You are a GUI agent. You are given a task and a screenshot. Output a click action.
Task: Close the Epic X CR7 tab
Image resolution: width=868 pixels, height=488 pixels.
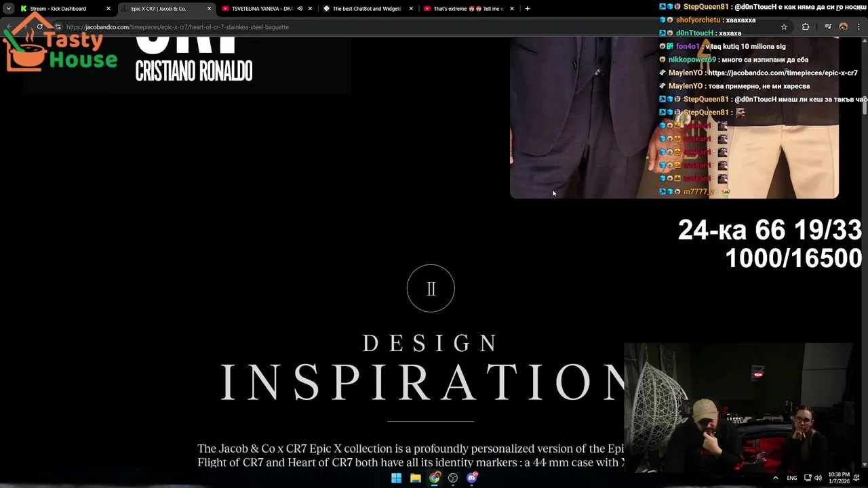tap(209, 9)
